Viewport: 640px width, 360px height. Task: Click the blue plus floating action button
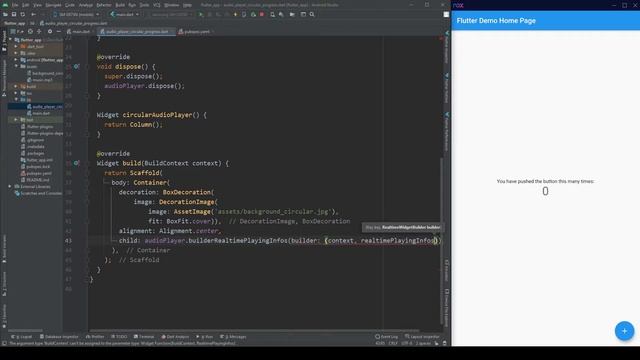pyautogui.click(x=624, y=331)
